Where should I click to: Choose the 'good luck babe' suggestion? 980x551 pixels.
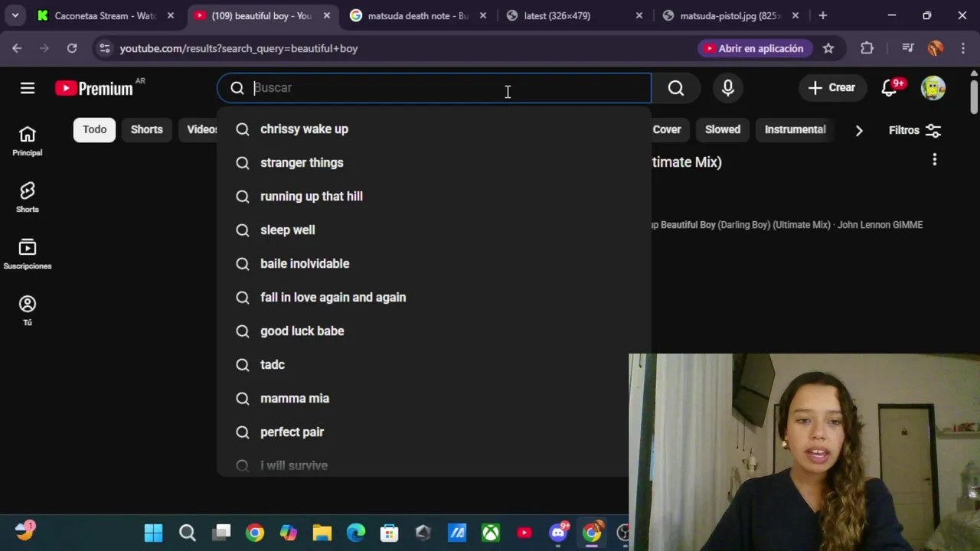point(433,331)
